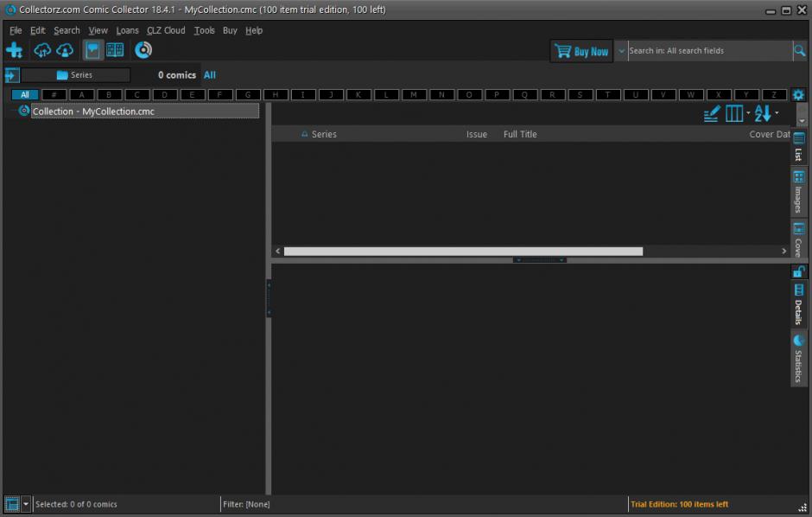Open the Edit menu
This screenshot has height=517, width=812.
click(x=38, y=30)
